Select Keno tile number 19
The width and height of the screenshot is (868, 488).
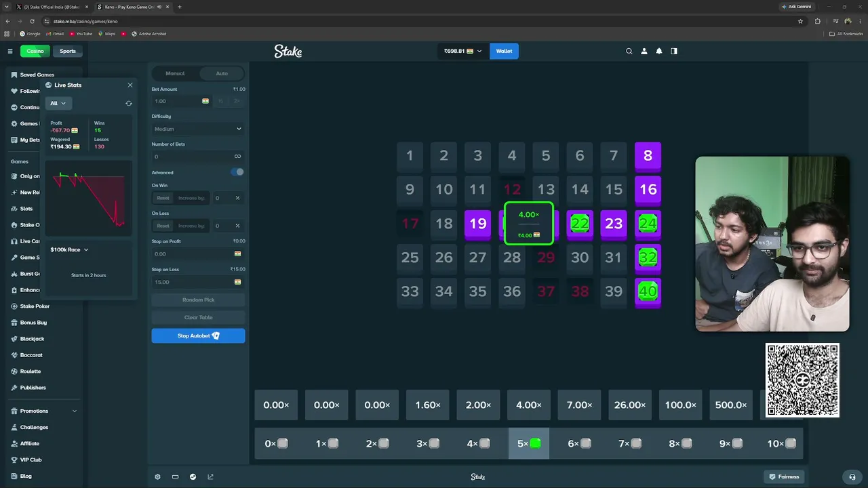click(x=478, y=224)
